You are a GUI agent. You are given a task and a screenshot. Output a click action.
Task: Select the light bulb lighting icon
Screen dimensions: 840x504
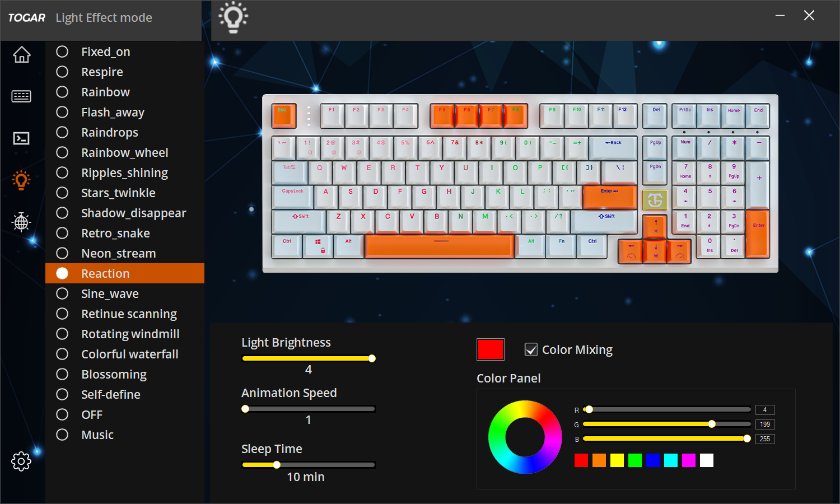pos(21,180)
